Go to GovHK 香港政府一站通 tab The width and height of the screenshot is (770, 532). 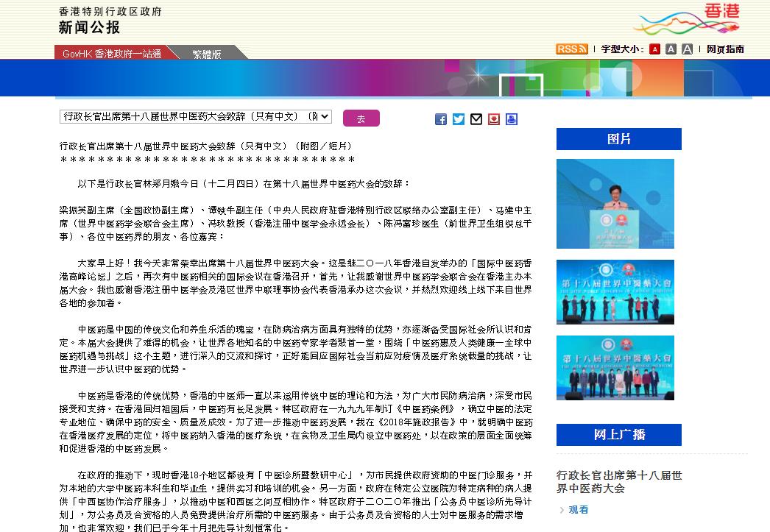coord(112,54)
